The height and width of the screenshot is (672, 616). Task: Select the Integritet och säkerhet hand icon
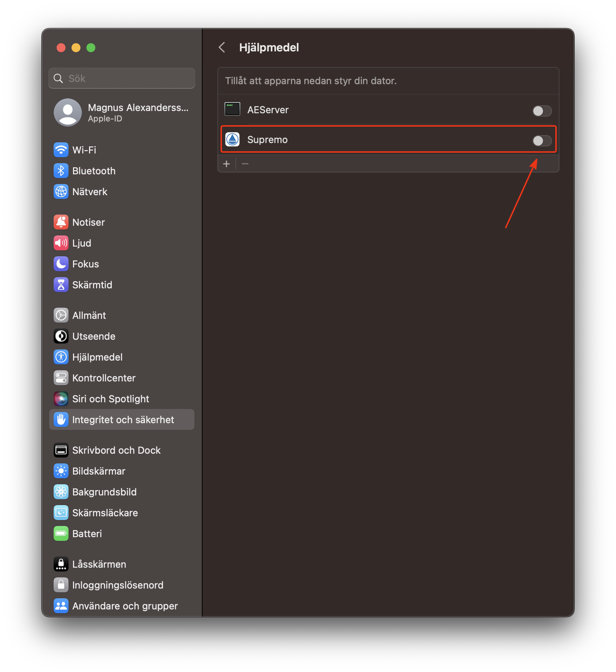tap(61, 420)
